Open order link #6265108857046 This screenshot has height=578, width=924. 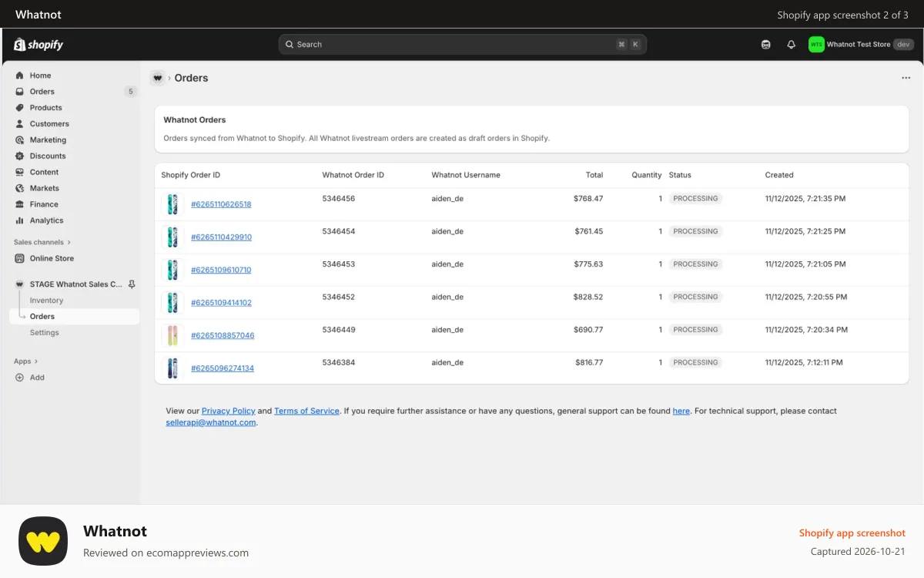pyautogui.click(x=223, y=335)
